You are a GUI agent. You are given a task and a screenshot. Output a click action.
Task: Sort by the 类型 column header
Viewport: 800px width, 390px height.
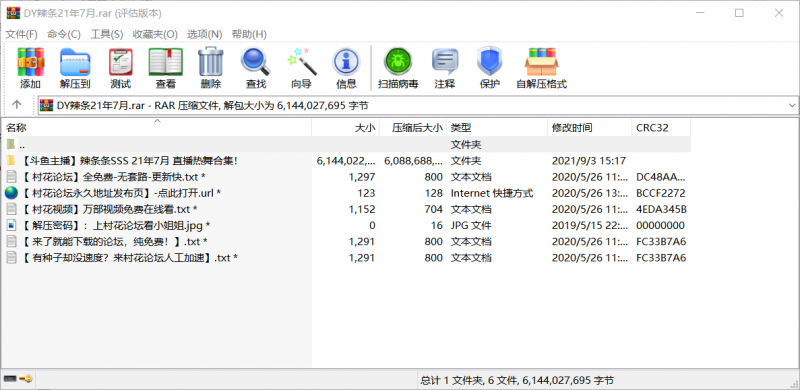497,128
